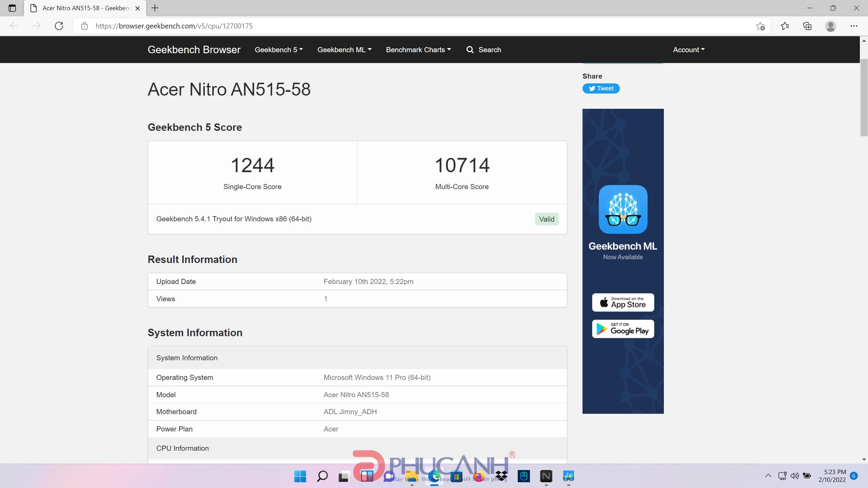Click the Microsoft Edge taskbar icon

(434, 476)
